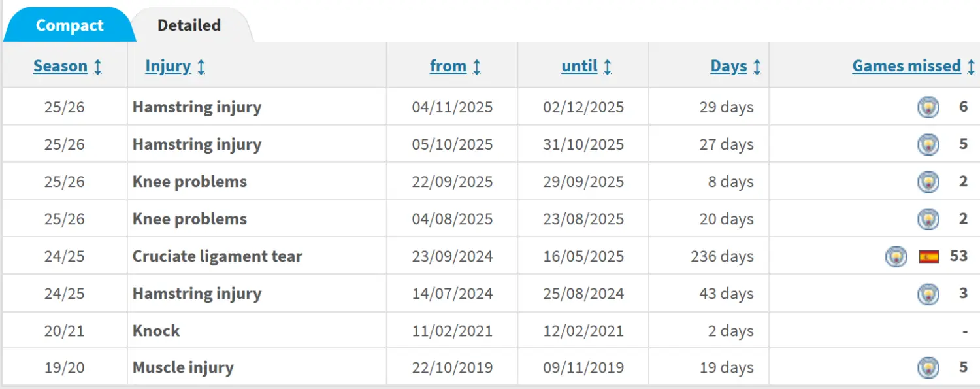Viewport: 980px width, 389px height.
Task: Click the club crest in the cruciate ligament tear row
Action: click(x=896, y=256)
